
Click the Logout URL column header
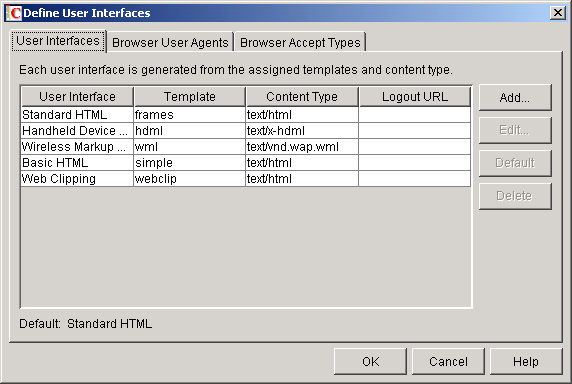415,97
